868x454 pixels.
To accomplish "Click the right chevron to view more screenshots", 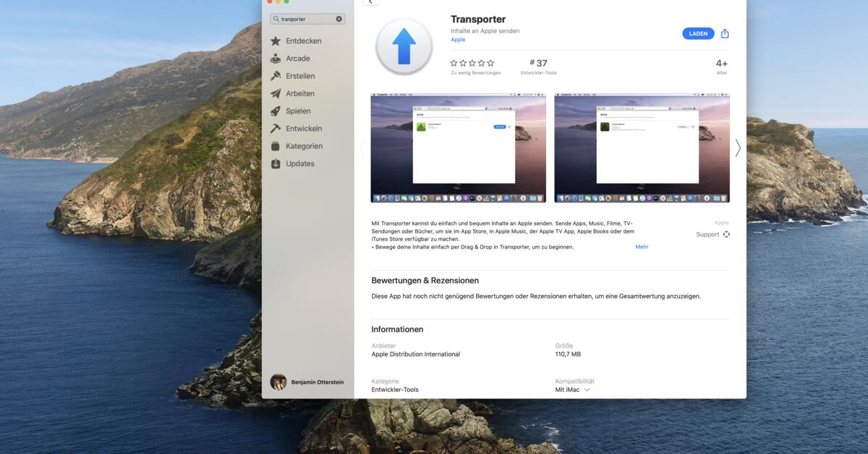I will coord(738,147).
